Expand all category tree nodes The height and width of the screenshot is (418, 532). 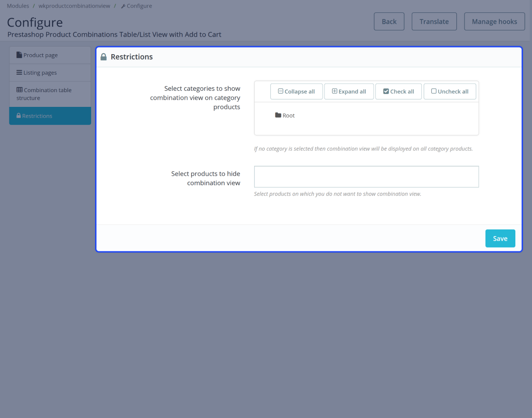pyautogui.click(x=349, y=92)
